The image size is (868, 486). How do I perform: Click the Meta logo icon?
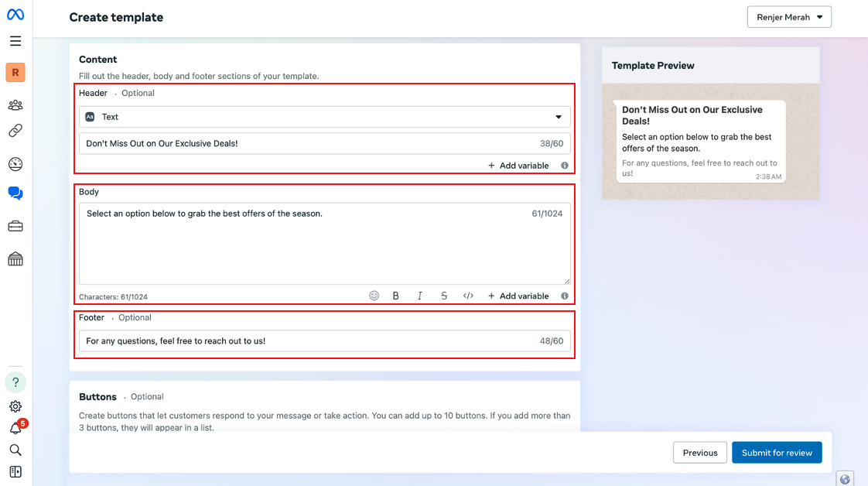15,15
